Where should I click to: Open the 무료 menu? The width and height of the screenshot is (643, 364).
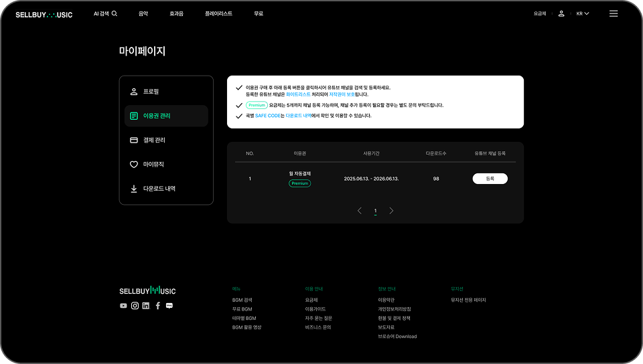click(259, 13)
